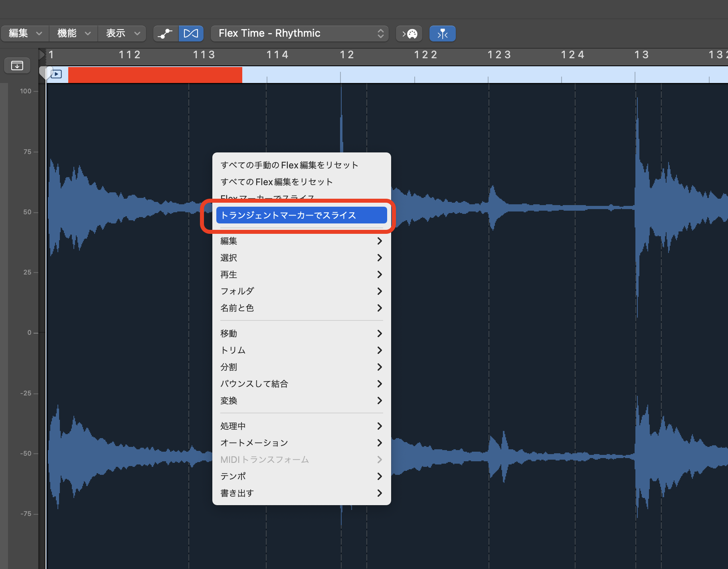Screen dimensions: 728x569
Task: Open the 表示 toolbar menu
Action: pos(122,34)
